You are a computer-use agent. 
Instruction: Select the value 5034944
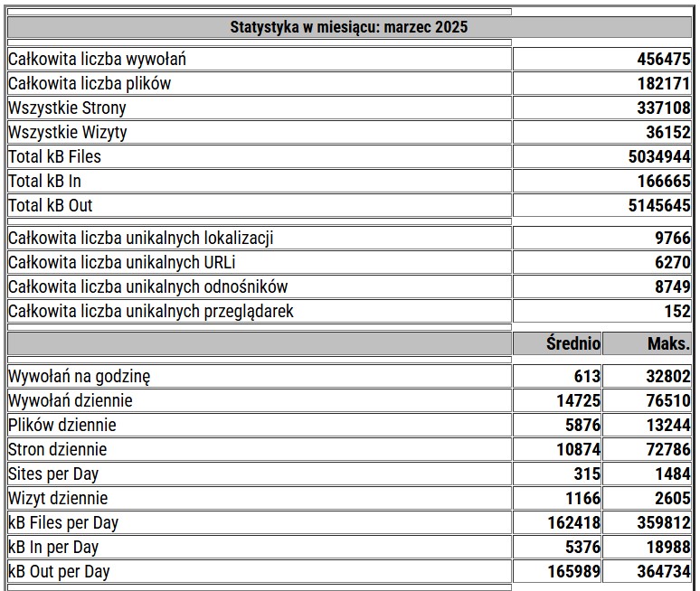[x=659, y=156]
